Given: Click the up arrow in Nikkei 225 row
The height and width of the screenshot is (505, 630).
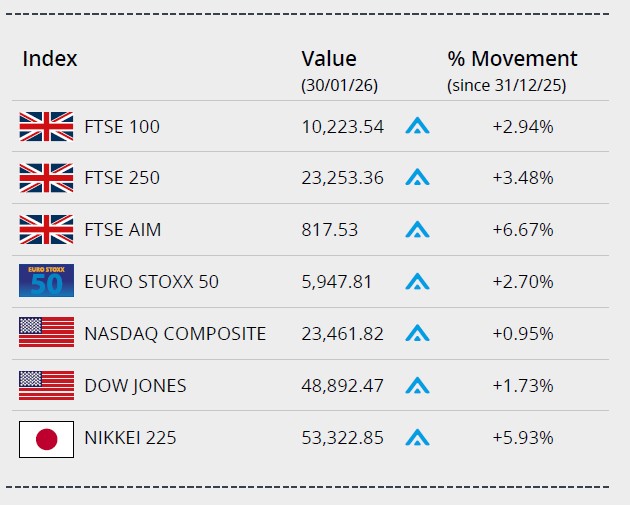Looking at the screenshot, I should [x=417, y=438].
